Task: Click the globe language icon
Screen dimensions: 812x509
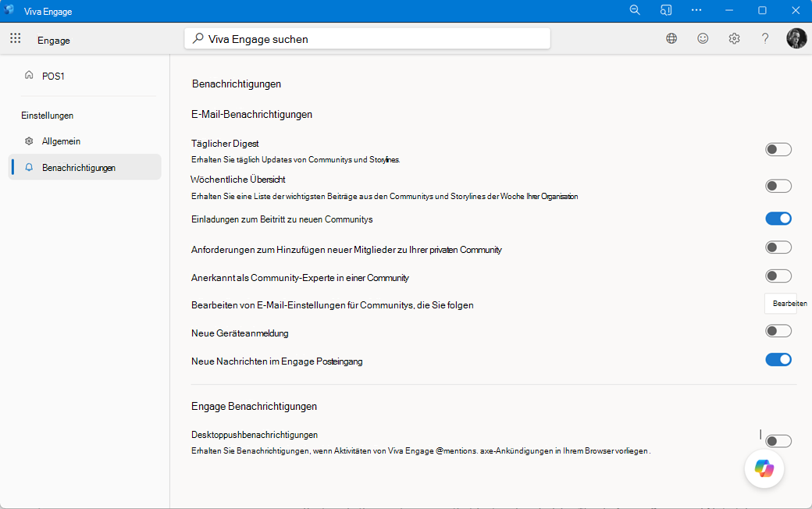Action: [671, 38]
